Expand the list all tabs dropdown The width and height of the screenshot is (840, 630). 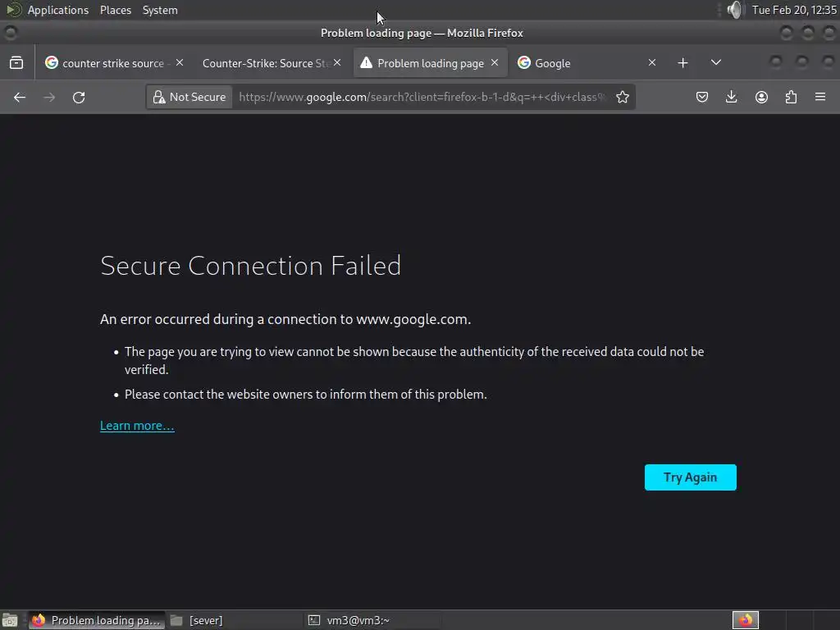715,63
